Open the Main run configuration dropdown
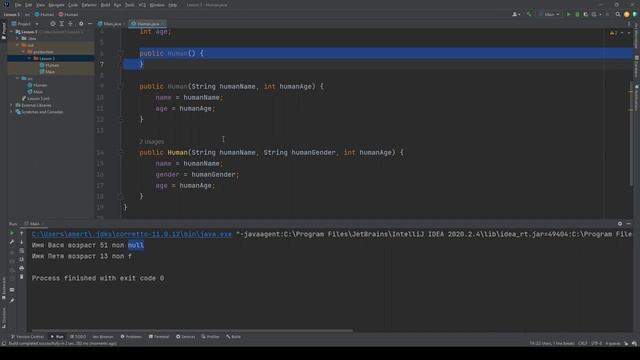640x360 pixels. pyautogui.click(x=549, y=14)
